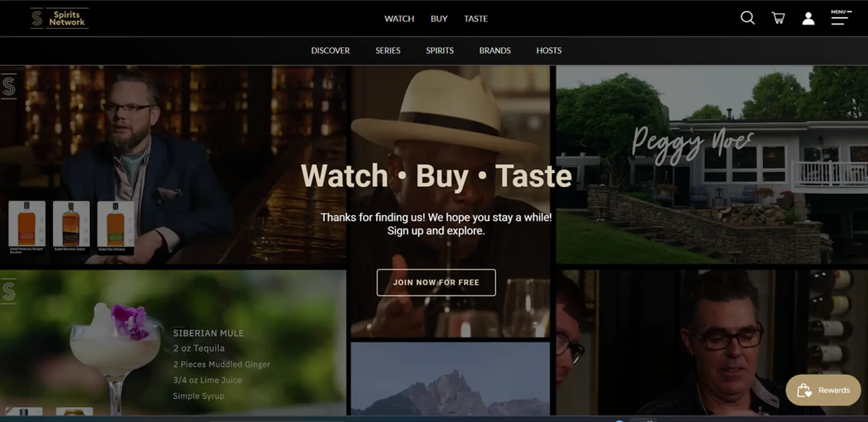The height and width of the screenshot is (422, 868).
Task: Go to WATCH in top navigation
Action: pos(399,19)
